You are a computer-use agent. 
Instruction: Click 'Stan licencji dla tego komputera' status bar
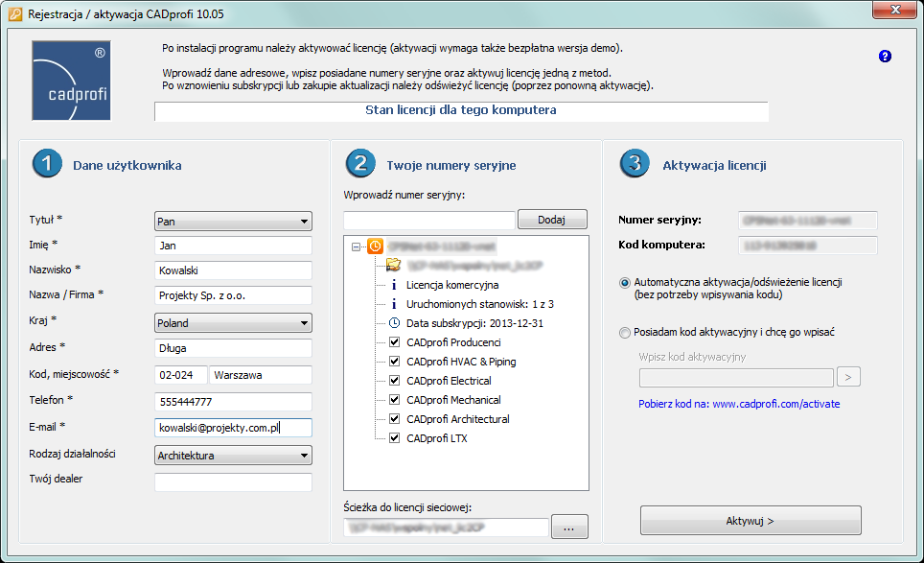point(461,111)
